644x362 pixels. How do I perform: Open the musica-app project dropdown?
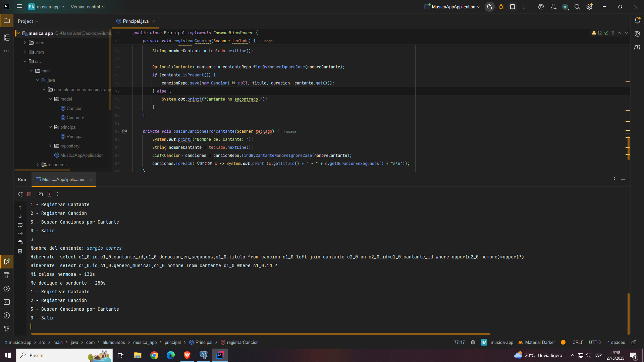point(46,7)
